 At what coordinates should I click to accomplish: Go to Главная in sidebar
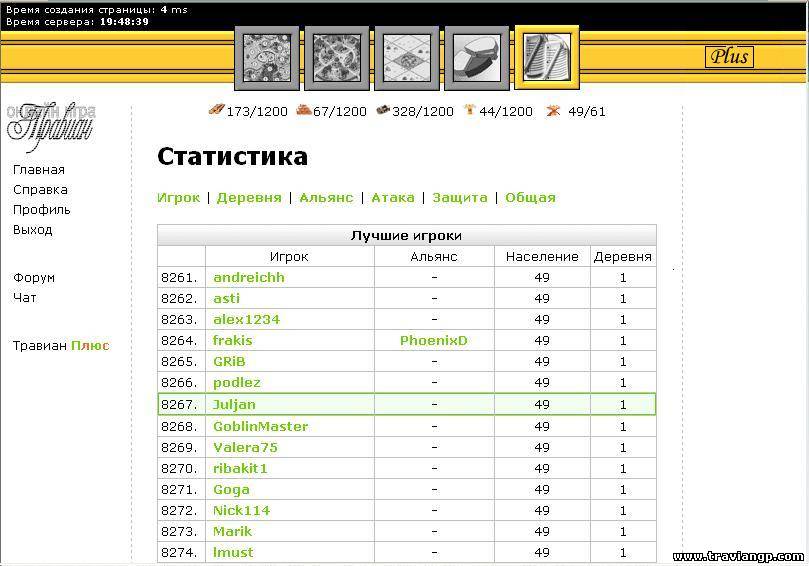click(39, 170)
